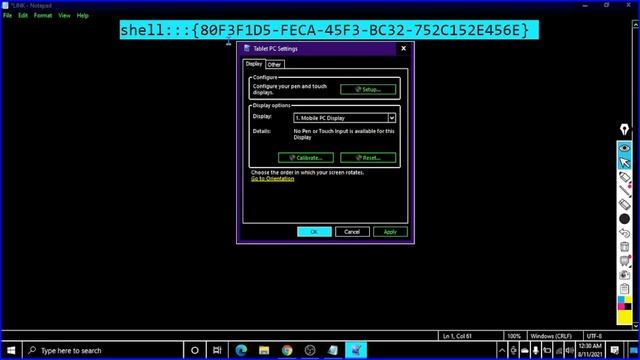Close the Tablet PC Settings dialog
Screen dimensions: 640x360
coord(403,48)
